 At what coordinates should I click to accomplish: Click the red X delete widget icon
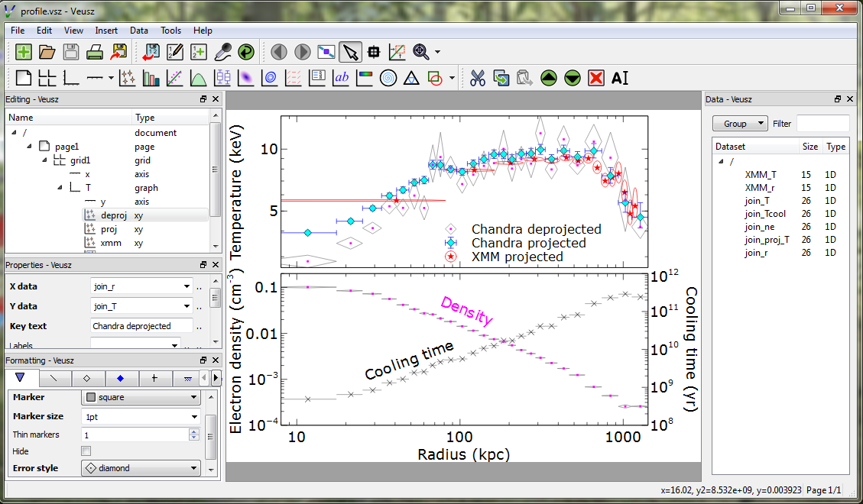[x=596, y=78]
